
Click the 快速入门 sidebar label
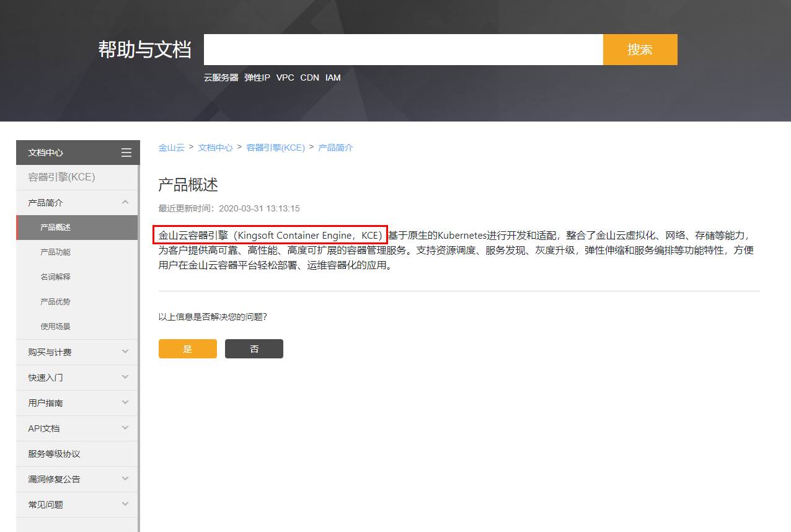click(45, 378)
